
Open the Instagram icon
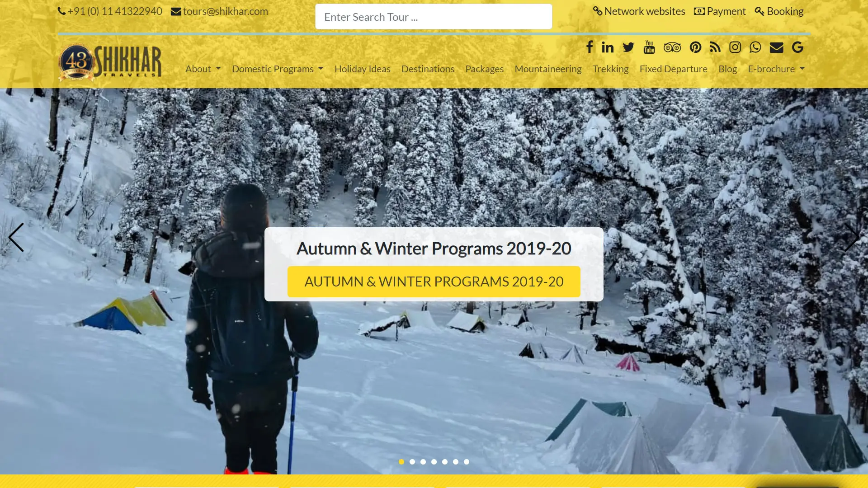[735, 47]
